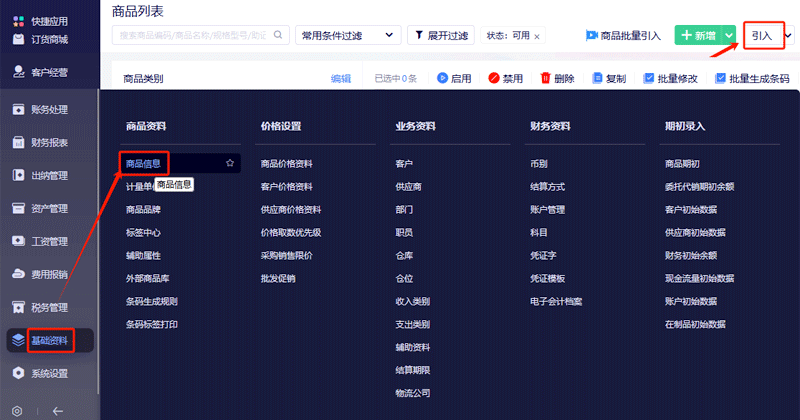
Task: Open 供应商价格资料 menu item
Action: click(x=291, y=209)
